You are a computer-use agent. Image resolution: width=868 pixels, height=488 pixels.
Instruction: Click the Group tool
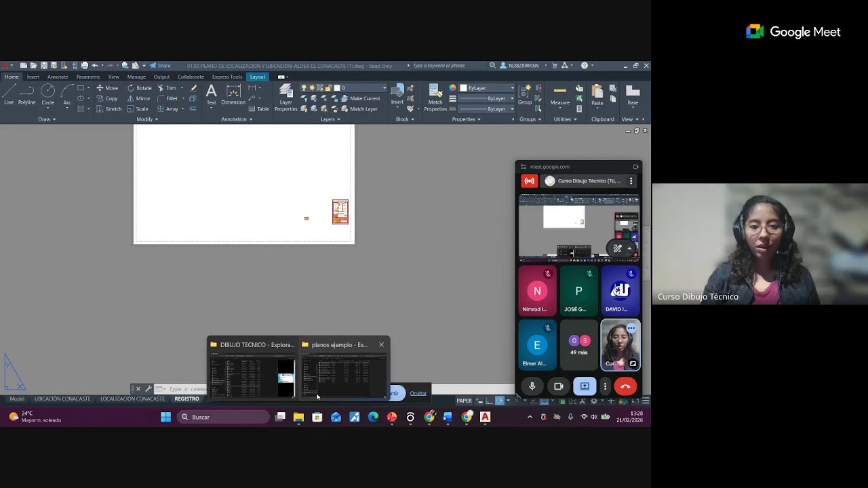[x=525, y=95]
